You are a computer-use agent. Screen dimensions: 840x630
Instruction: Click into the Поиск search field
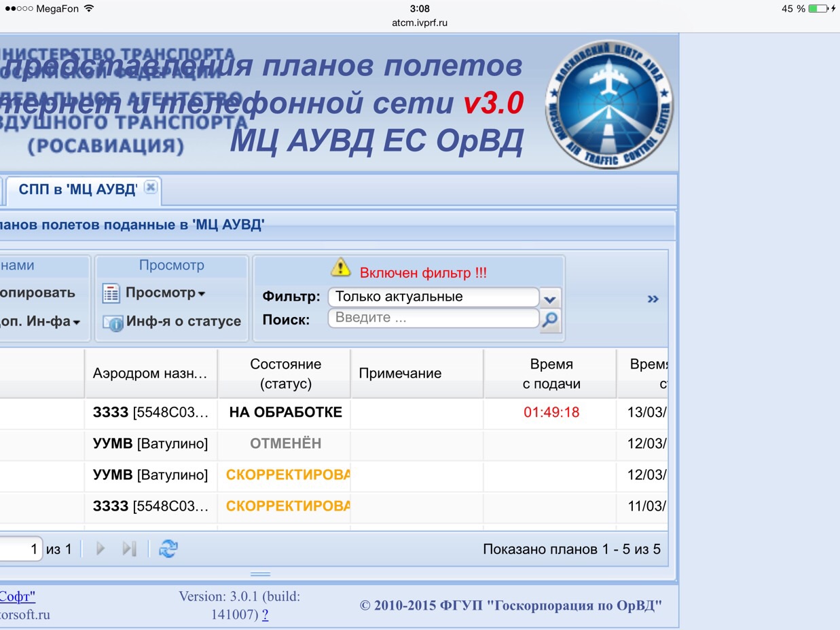click(433, 318)
